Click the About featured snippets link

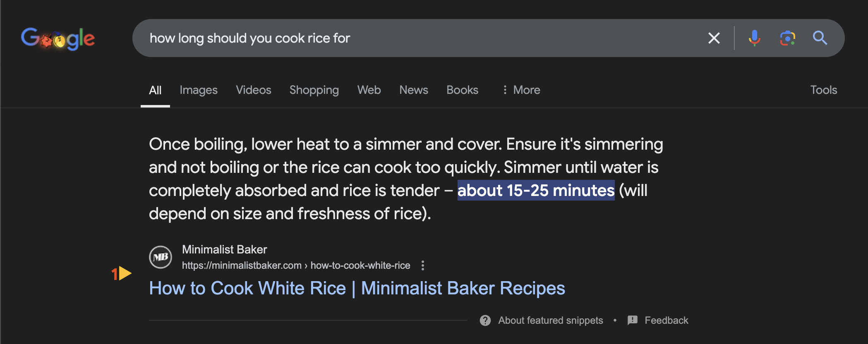pyautogui.click(x=550, y=320)
